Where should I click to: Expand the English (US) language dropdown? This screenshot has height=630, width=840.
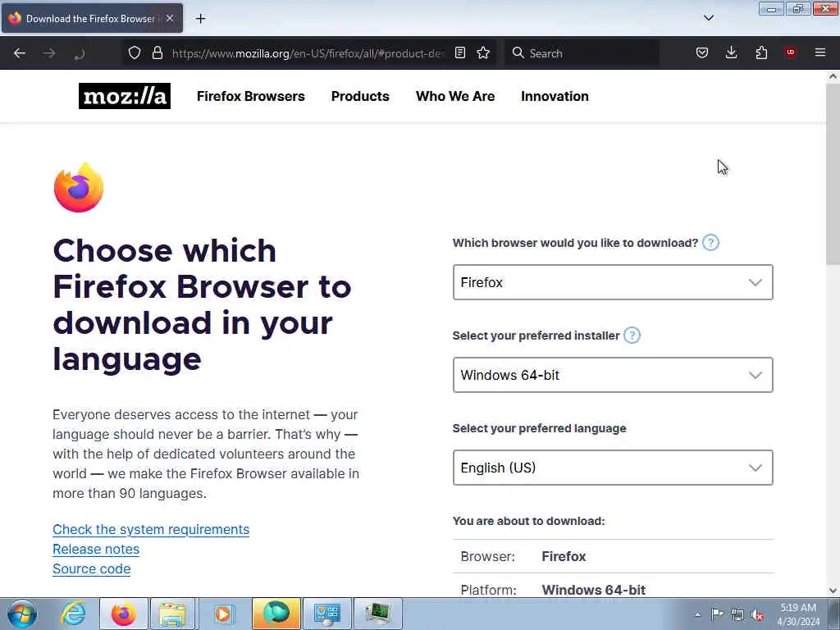[612, 468]
